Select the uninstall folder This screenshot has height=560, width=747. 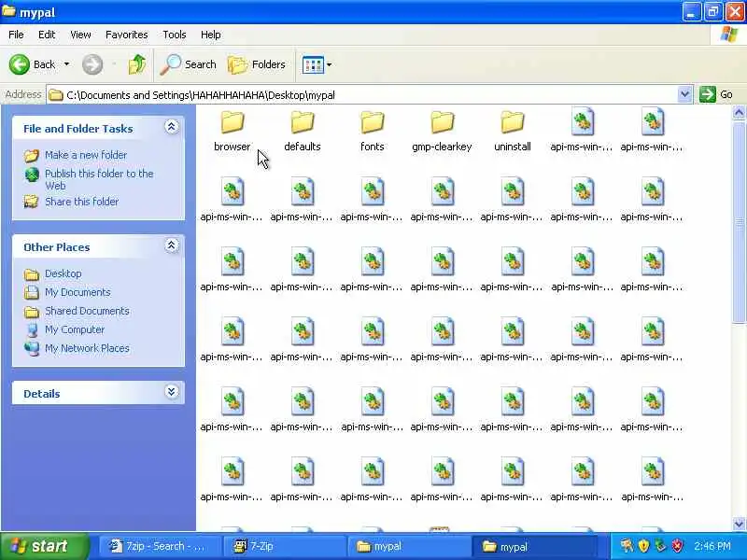tap(512, 131)
